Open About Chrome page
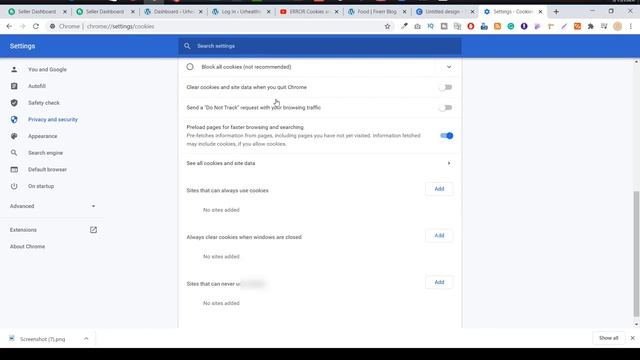Screen dimensions: 640x360 coord(27,247)
